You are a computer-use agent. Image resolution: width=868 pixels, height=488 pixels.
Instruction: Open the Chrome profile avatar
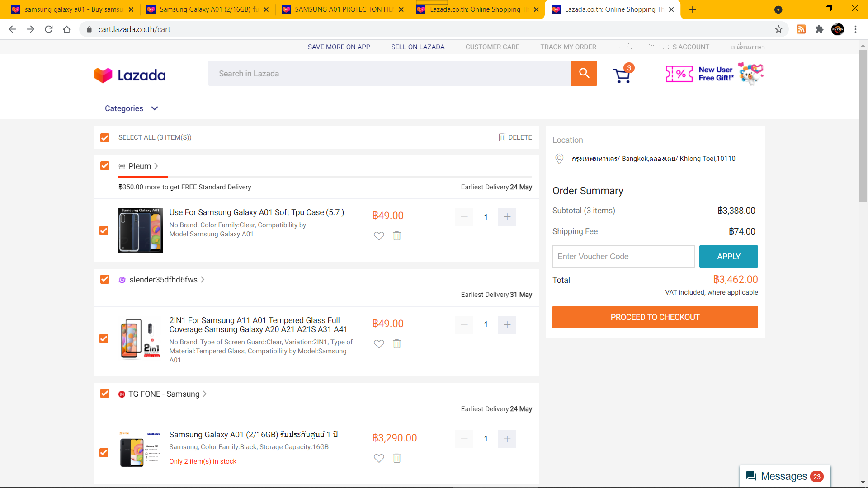(x=838, y=29)
